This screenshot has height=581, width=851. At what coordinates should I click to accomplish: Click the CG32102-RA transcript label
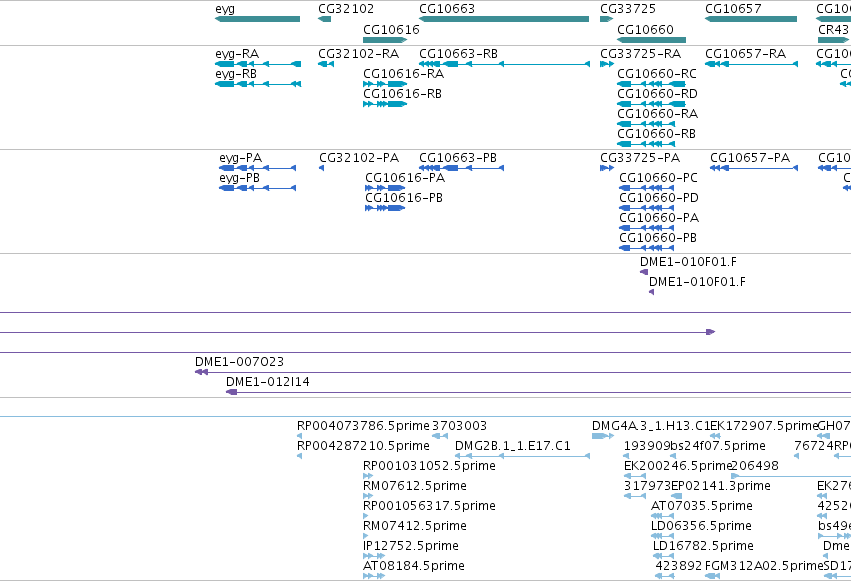click(x=359, y=54)
